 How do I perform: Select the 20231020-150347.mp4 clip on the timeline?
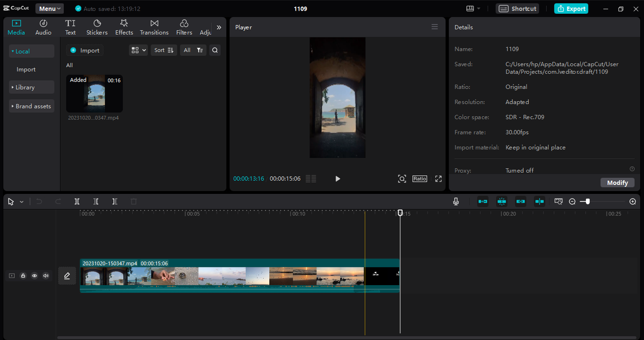[240, 276]
